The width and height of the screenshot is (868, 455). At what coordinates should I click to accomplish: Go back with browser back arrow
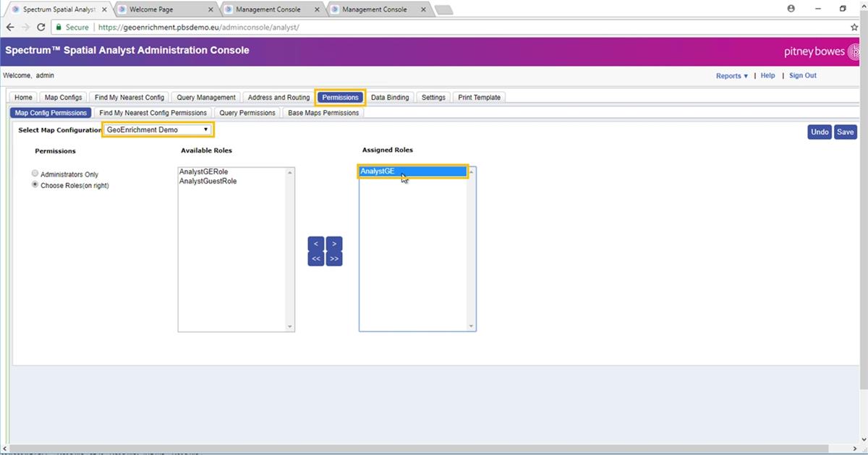10,27
